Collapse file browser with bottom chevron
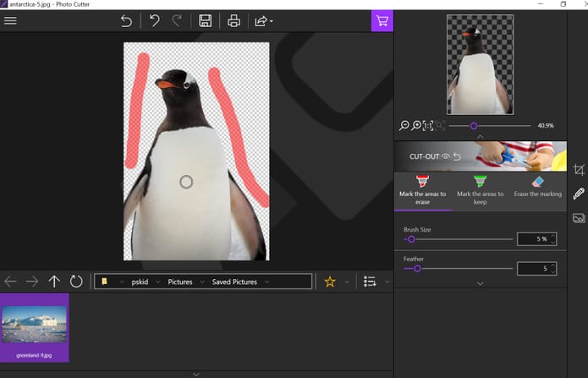This screenshot has width=588, height=378. click(x=196, y=375)
